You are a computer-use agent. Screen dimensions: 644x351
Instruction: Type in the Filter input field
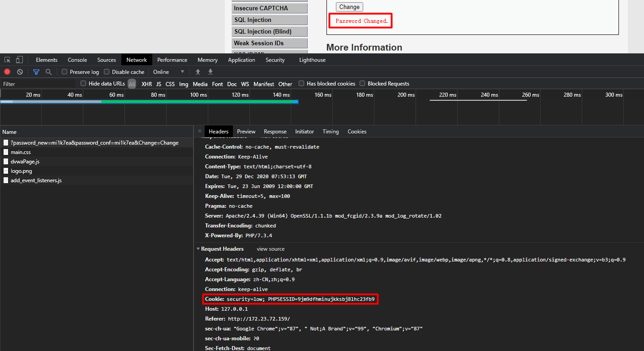pos(38,84)
